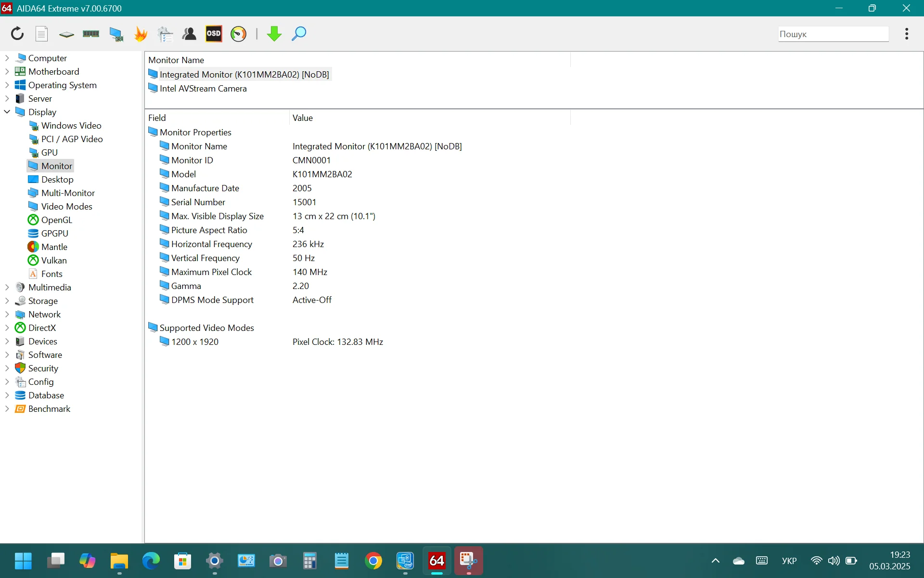
Task: Select GPU in the Display tree
Action: [49, 152]
